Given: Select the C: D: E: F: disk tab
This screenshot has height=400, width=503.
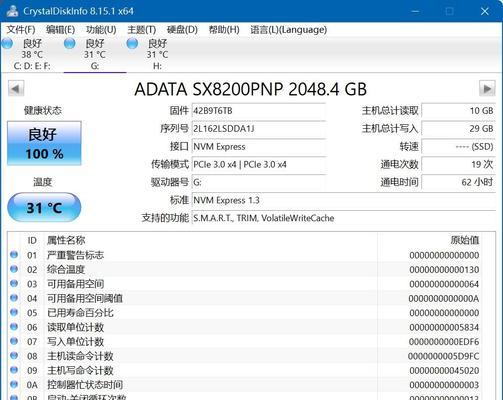Looking at the screenshot, I should point(32,54).
